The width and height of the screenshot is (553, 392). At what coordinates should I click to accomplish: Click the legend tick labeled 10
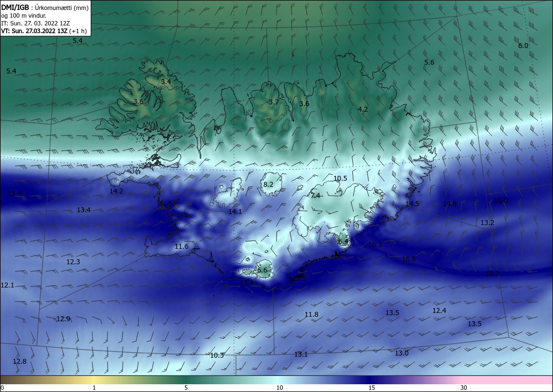pyautogui.click(x=279, y=388)
